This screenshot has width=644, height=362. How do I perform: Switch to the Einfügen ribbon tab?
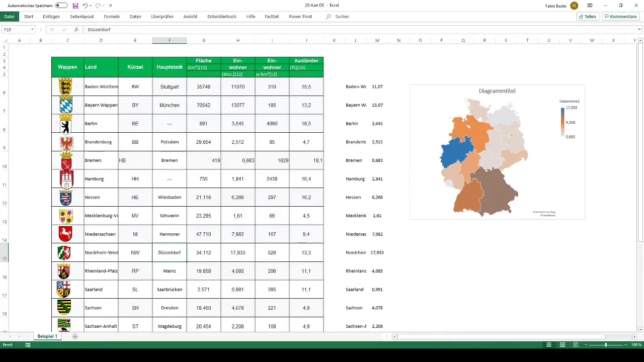click(51, 17)
